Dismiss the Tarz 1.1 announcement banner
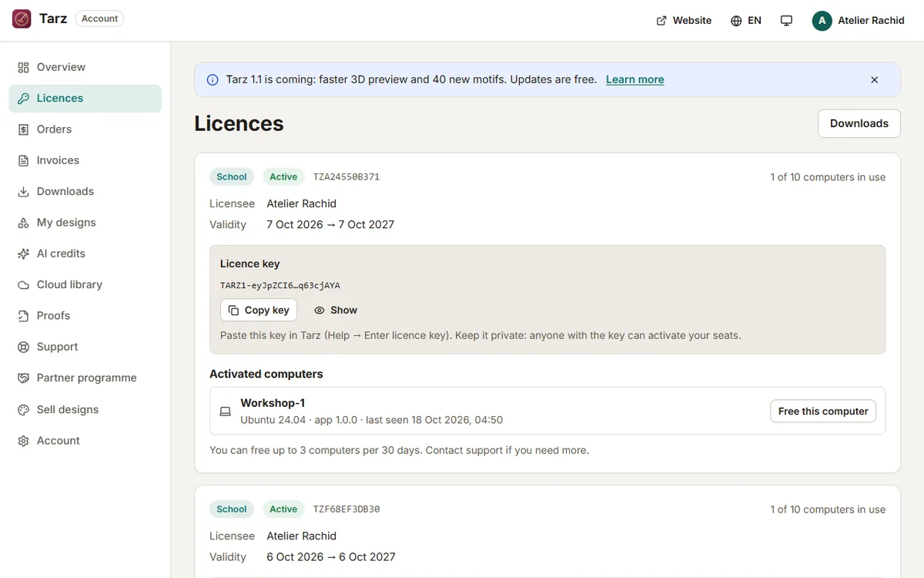Screen dimensions: 924x578 point(874,79)
